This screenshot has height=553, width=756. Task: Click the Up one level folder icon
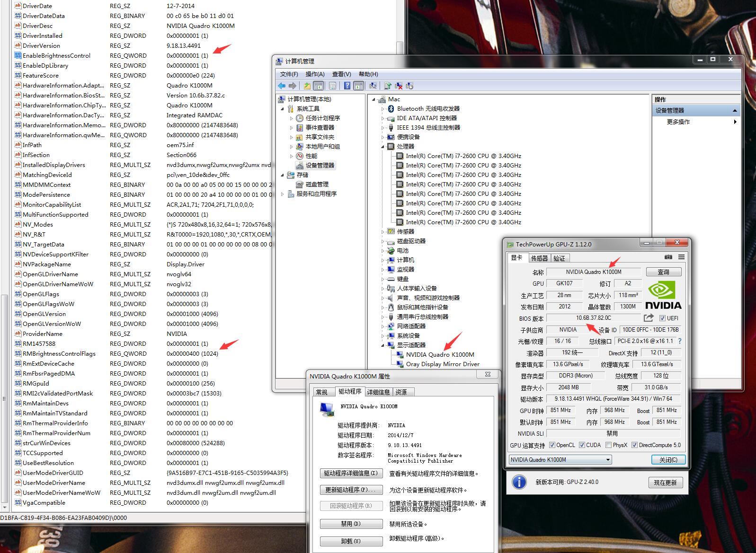click(x=307, y=86)
